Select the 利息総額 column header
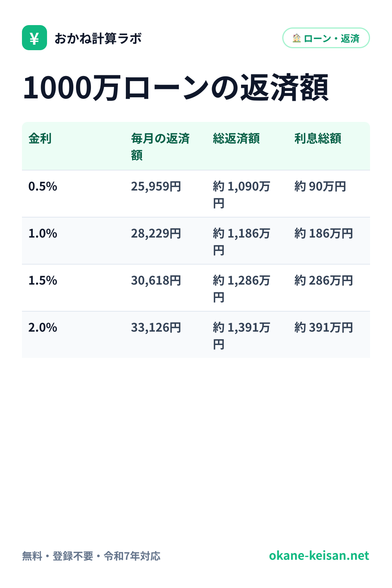 318,138
